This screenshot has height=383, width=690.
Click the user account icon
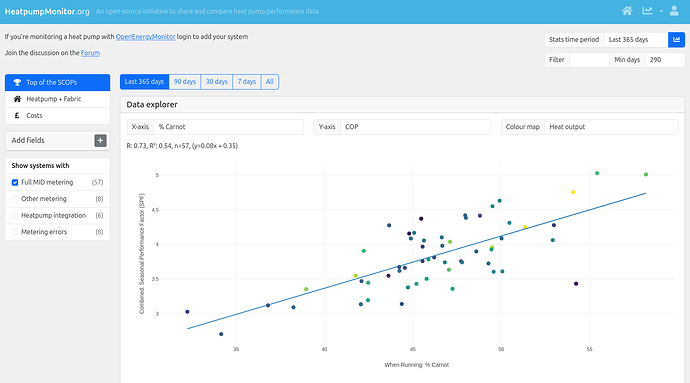point(674,11)
